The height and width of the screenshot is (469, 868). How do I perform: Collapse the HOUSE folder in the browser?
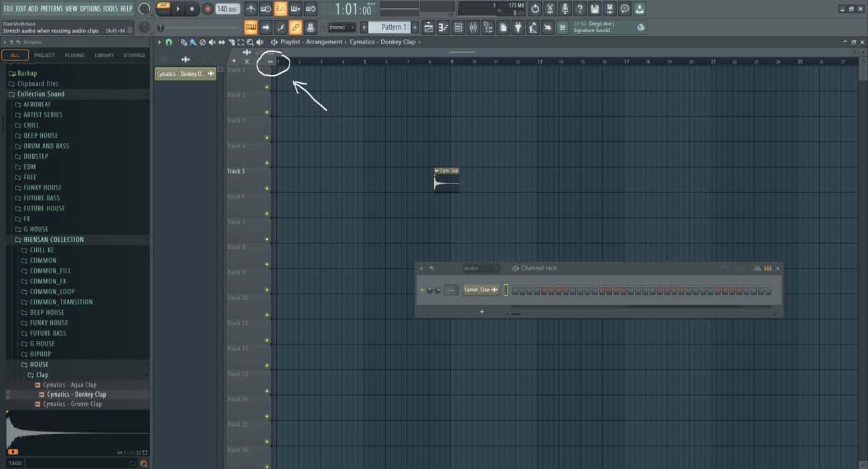(x=38, y=364)
